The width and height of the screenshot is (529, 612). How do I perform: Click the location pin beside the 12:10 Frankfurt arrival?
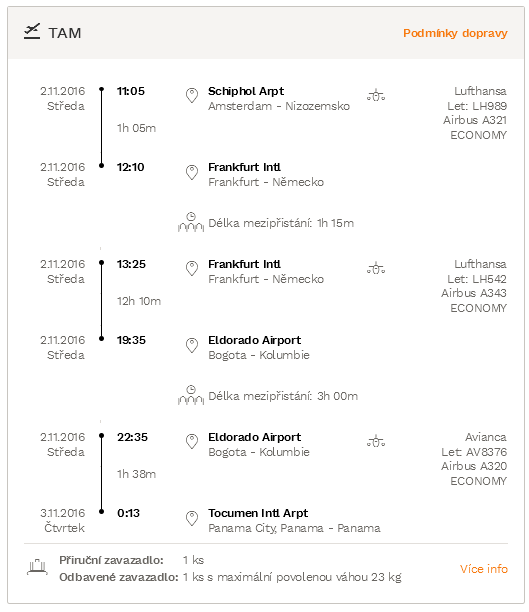(x=192, y=172)
